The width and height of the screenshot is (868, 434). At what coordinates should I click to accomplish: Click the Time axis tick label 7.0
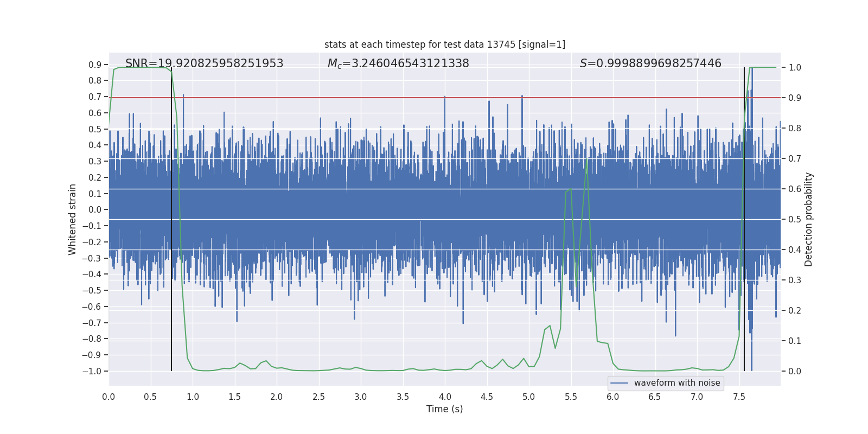coord(697,397)
